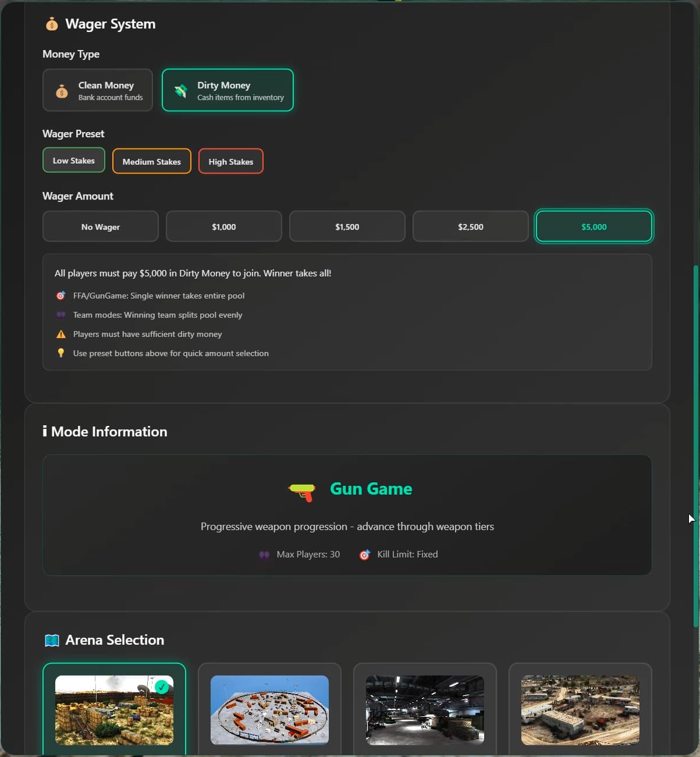Set the wager amount to $1,000
This screenshot has height=757, width=700.
(x=224, y=226)
